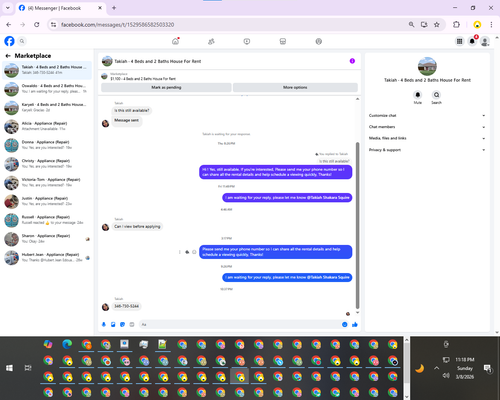Expand Chat members section
Viewport: 500px width, 400px height.
(x=427, y=127)
